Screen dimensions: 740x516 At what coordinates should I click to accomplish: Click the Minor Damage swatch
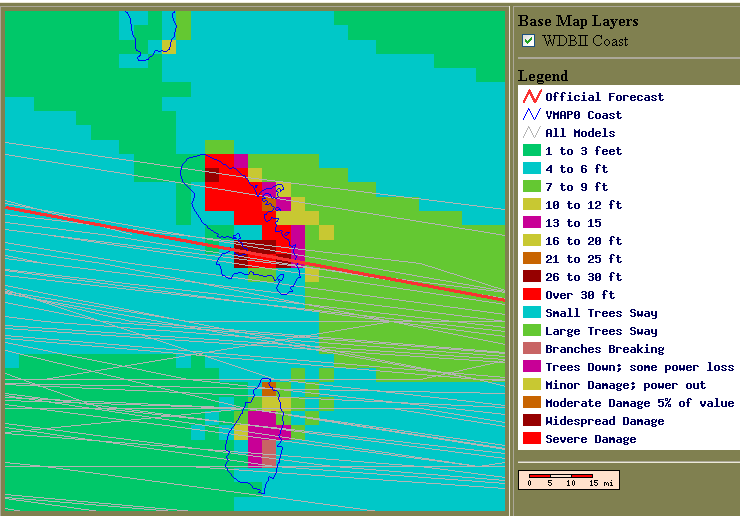click(532, 385)
